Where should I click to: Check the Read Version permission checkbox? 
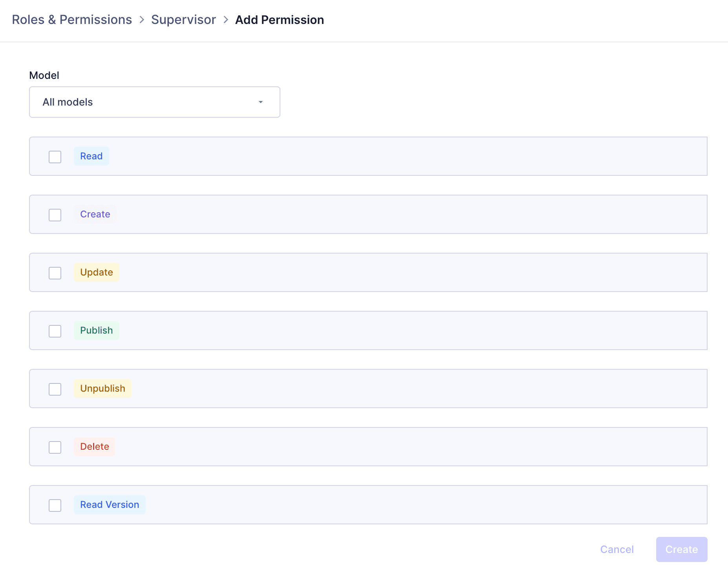tap(55, 505)
